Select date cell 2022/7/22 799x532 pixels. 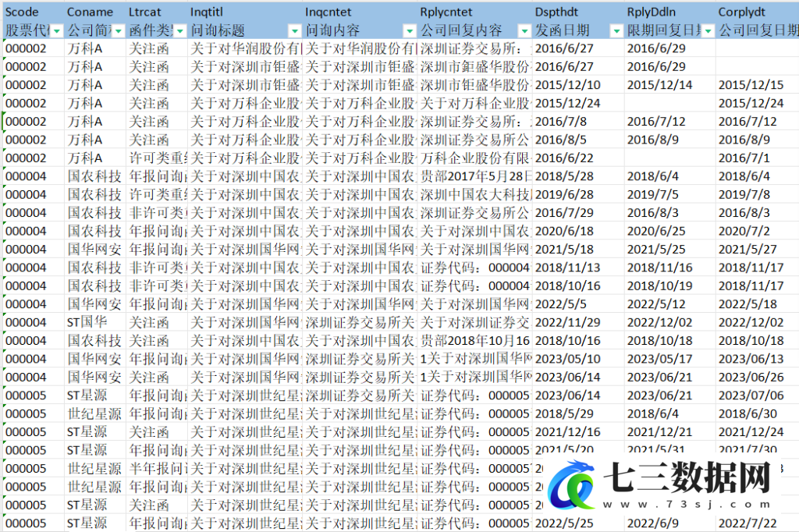pyautogui.click(x=758, y=523)
